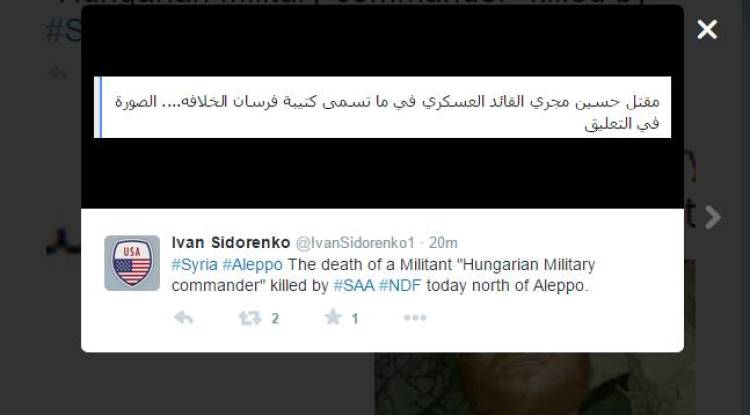Open the 20m timestamp permalink
The width and height of the screenshot is (750, 415).
[x=443, y=243]
